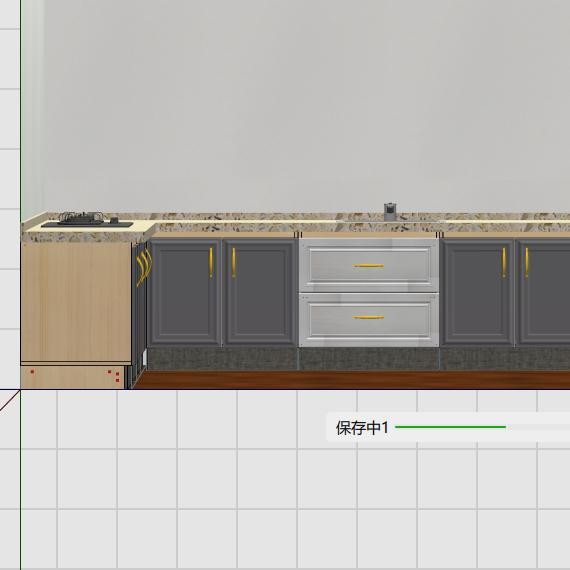
Task: Click the green save progress bar
Action: pyautogui.click(x=450, y=427)
